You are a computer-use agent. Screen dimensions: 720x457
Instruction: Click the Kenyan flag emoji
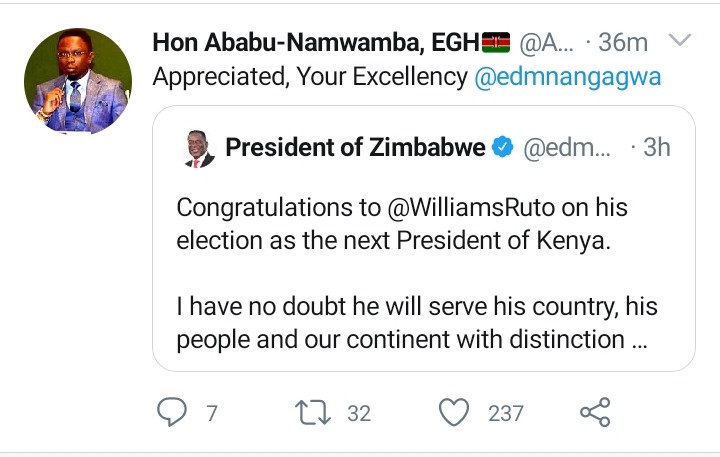pos(496,42)
